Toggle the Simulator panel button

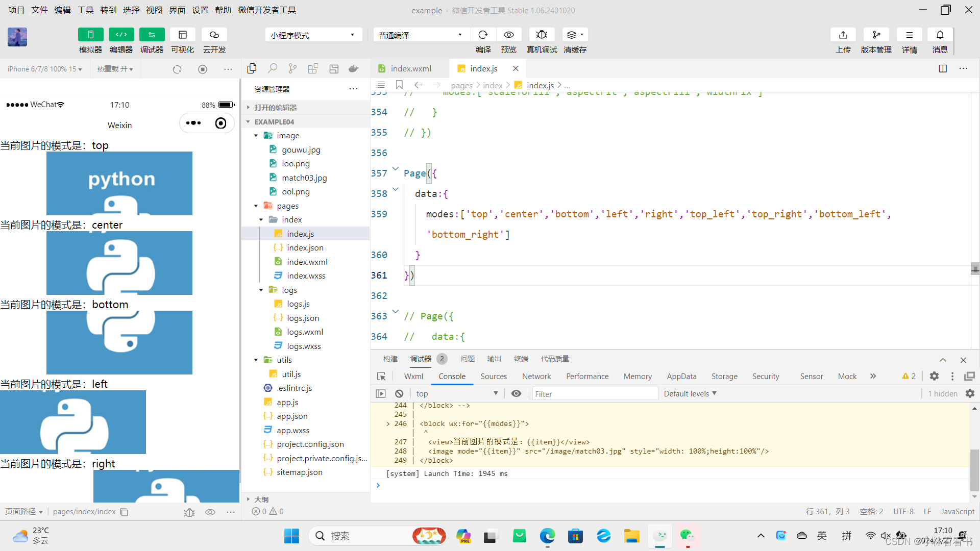90,35
